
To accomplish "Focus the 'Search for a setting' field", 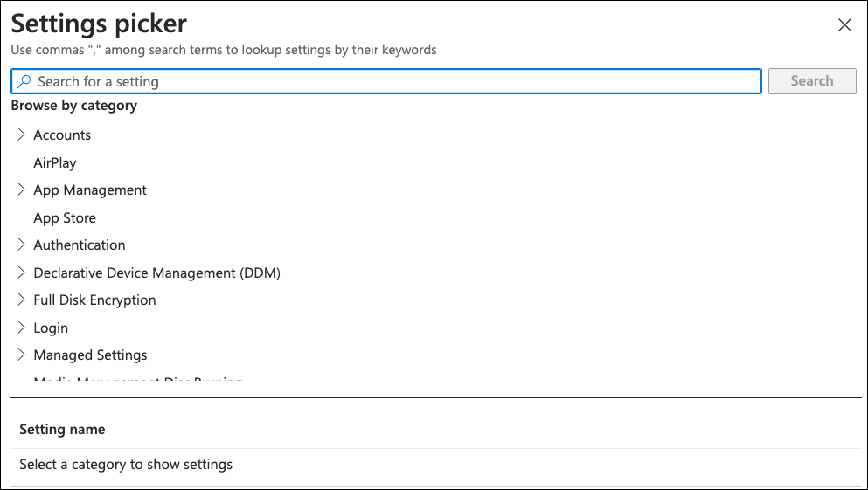I will point(393,81).
